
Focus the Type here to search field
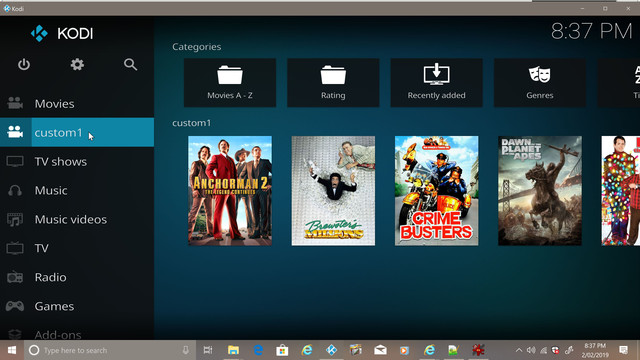[110, 350]
